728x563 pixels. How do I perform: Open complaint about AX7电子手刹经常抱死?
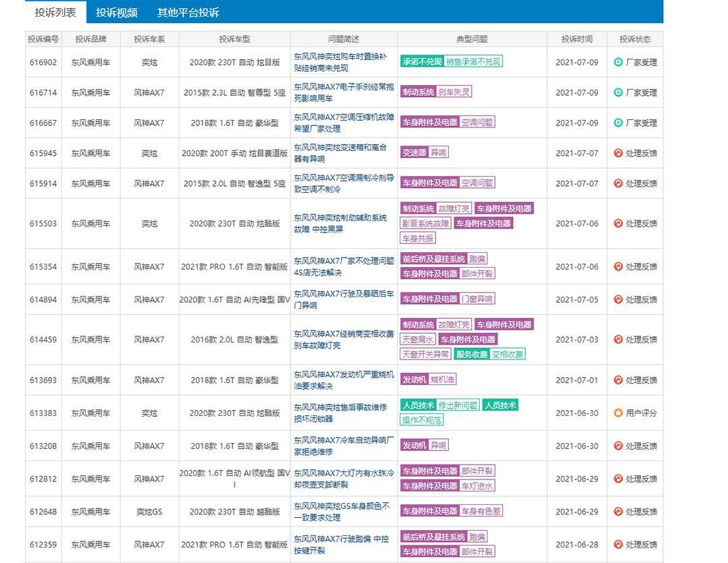pos(344,92)
